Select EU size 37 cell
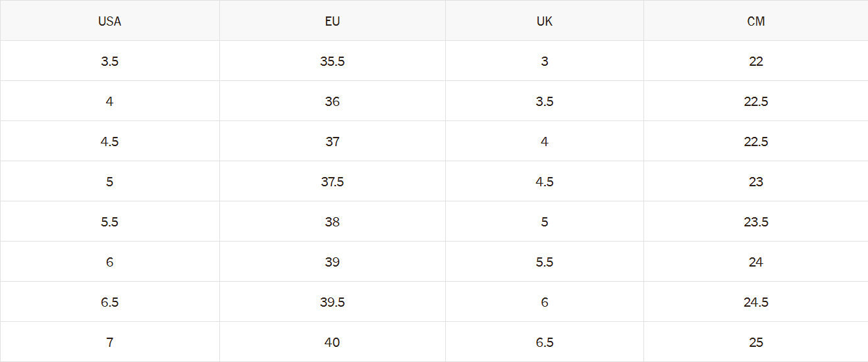The height and width of the screenshot is (362, 868). [333, 142]
